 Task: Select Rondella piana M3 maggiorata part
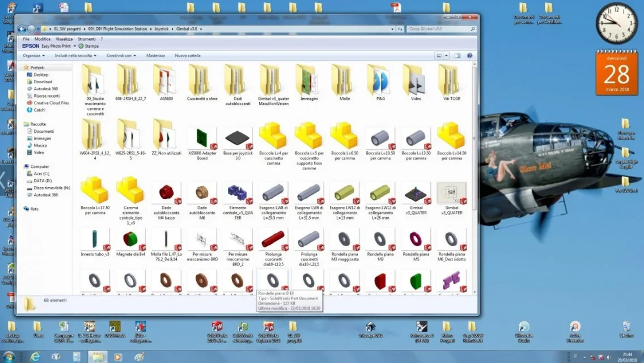coord(345,245)
